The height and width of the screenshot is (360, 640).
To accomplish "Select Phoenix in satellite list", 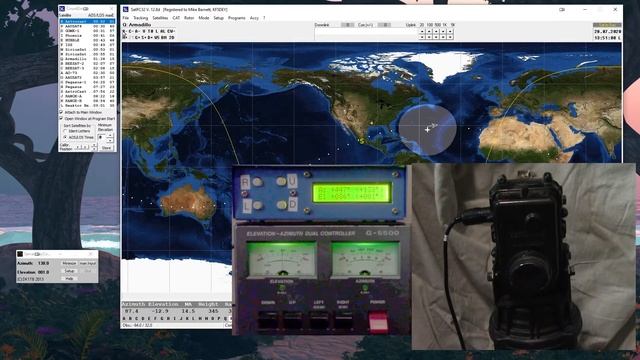I will point(87,36).
